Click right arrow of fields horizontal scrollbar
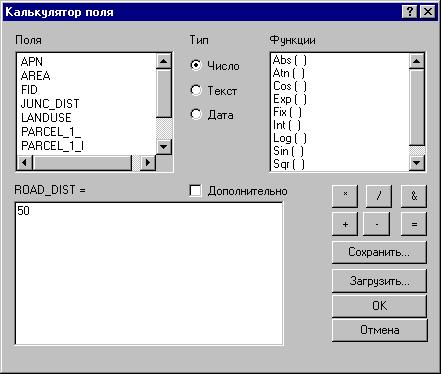This screenshot has height=374, width=441. (x=148, y=163)
